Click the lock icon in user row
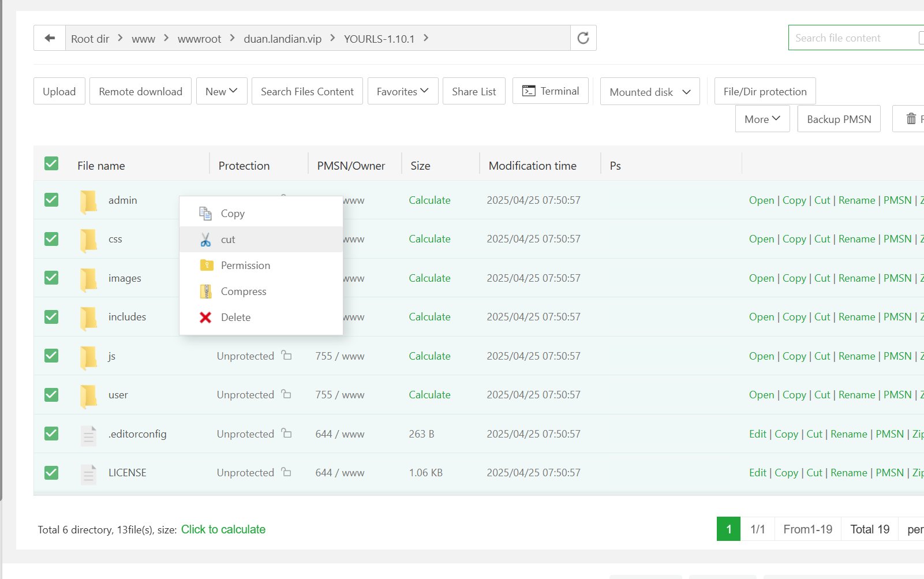The width and height of the screenshot is (924, 579). coord(286,394)
